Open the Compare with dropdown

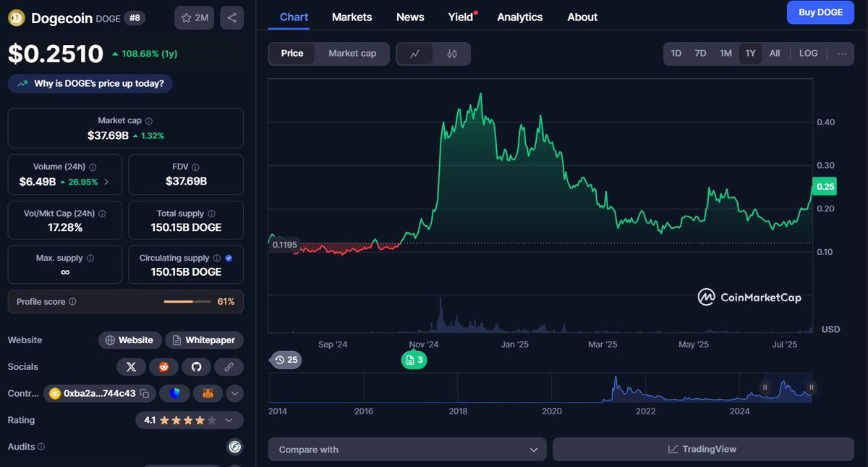407,449
